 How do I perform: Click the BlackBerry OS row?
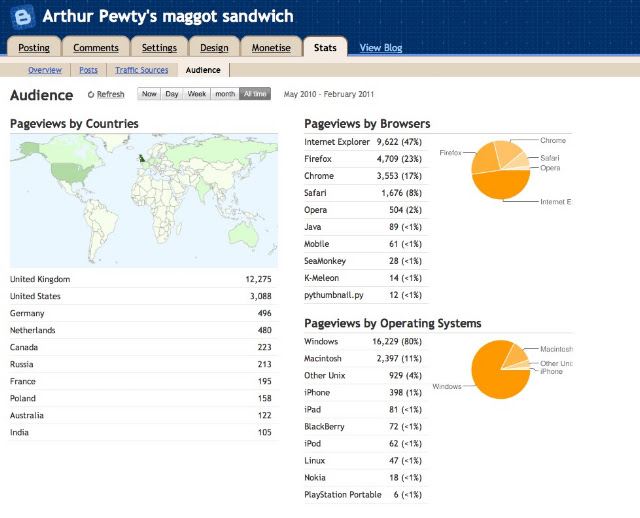coord(366,427)
